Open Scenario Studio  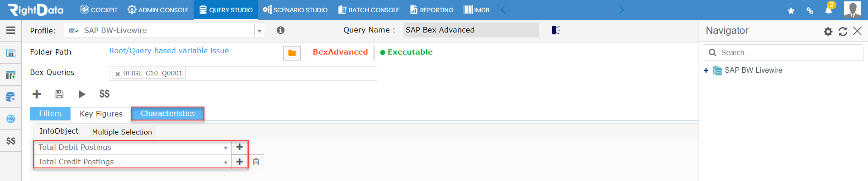tap(295, 10)
